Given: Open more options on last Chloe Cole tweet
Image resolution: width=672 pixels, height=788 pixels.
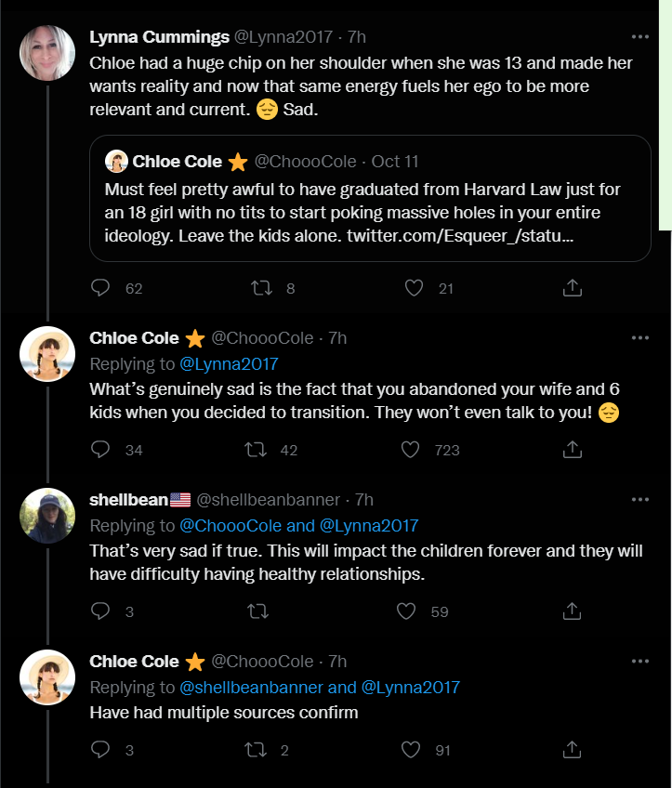Looking at the screenshot, I should pos(639,662).
